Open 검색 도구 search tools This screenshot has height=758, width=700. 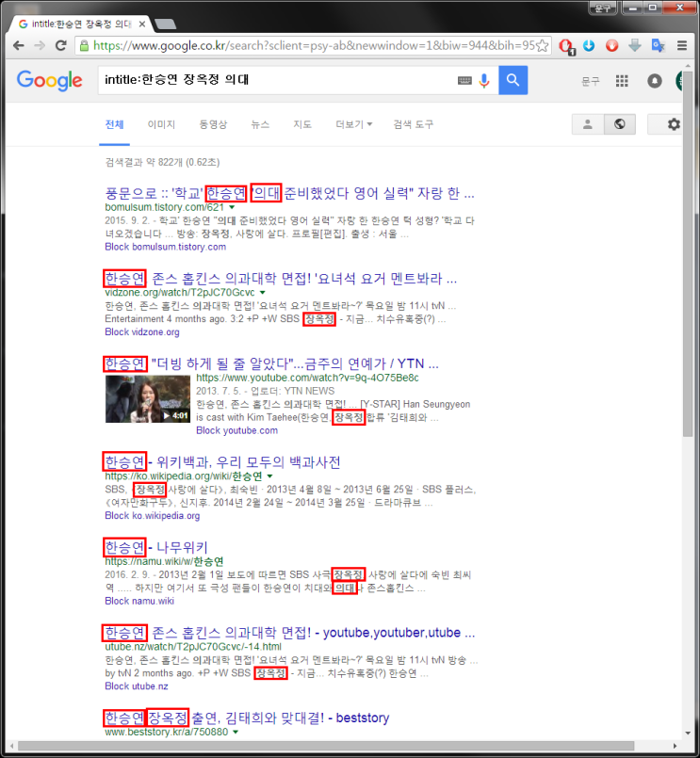coord(414,124)
